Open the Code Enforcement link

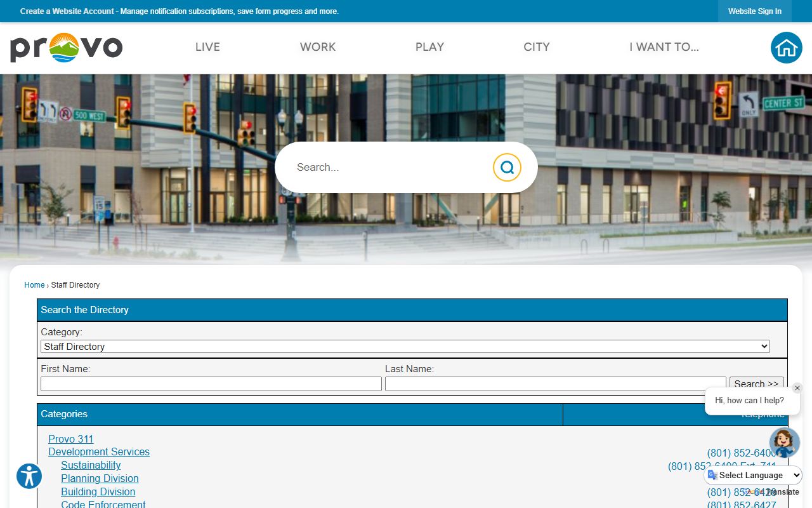point(103,504)
